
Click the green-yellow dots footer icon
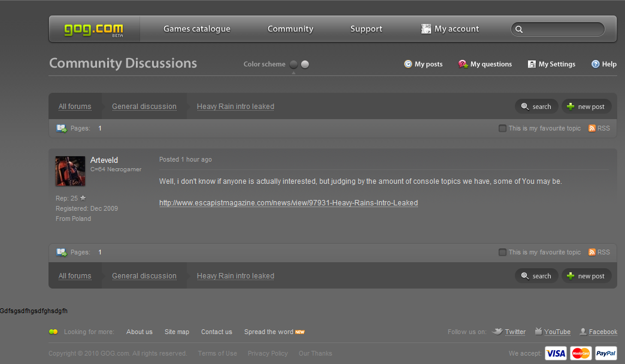tap(53, 332)
